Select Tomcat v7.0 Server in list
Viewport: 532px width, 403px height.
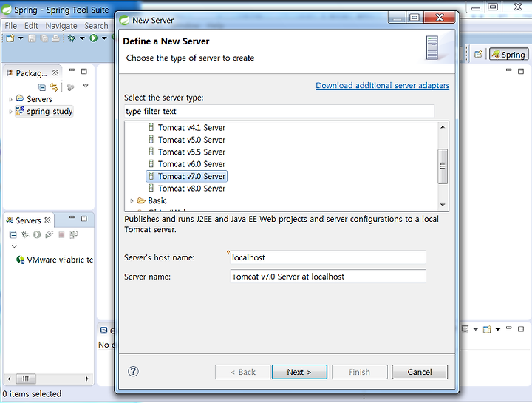187,176
